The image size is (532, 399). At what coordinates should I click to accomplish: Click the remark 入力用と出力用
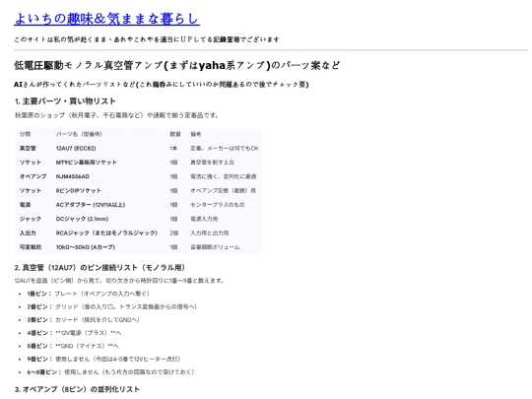209,233
